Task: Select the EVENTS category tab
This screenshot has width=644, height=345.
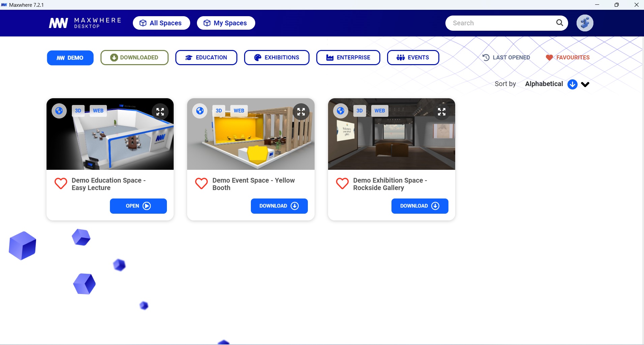Action: click(413, 57)
